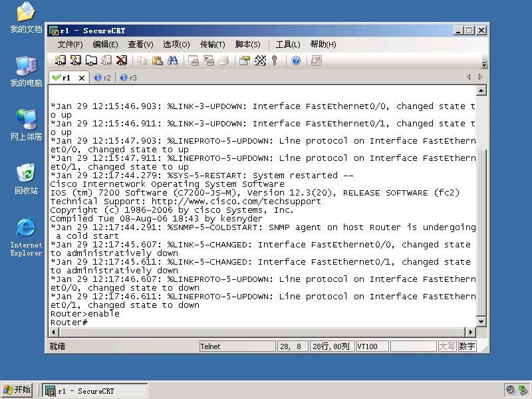Open the 选项(O) menu
The height and width of the screenshot is (399, 532).
tap(176, 45)
